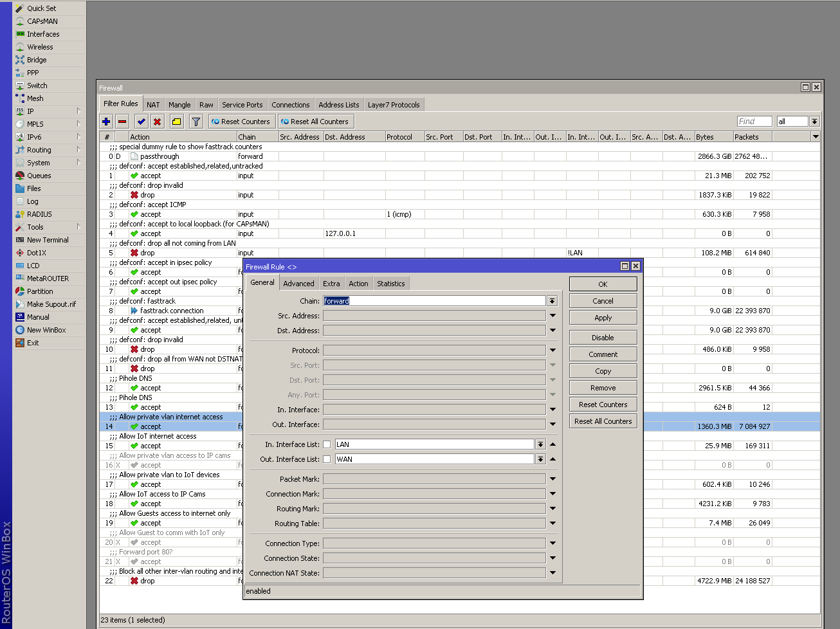Open the filter funnel icon
The height and width of the screenshot is (629, 840).
[x=196, y=121]
